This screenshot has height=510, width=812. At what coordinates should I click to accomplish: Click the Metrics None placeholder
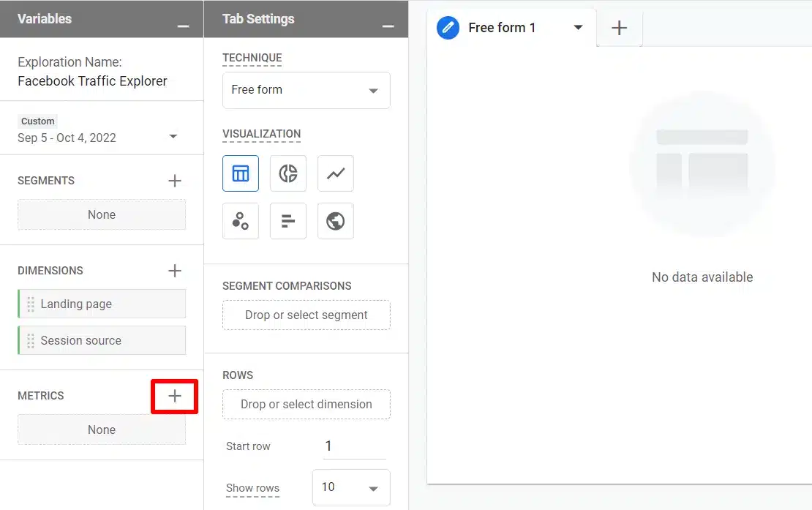[102, 430]
